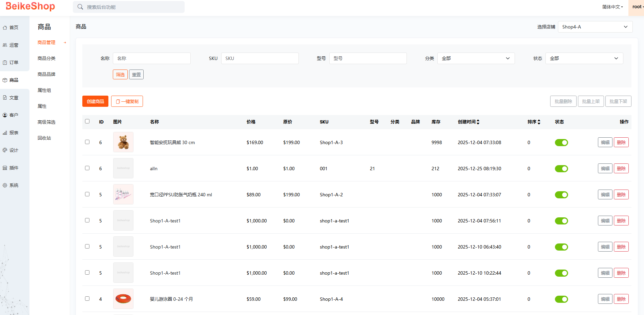644x315 pixels.
Task: Click the Design palette icon
Action: click(x=5, y=150)
